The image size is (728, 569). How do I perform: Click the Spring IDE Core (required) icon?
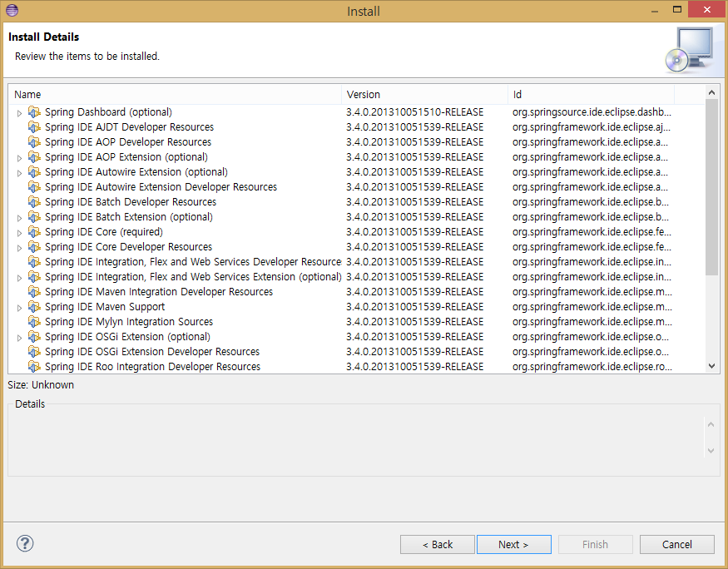click(34, 231)
